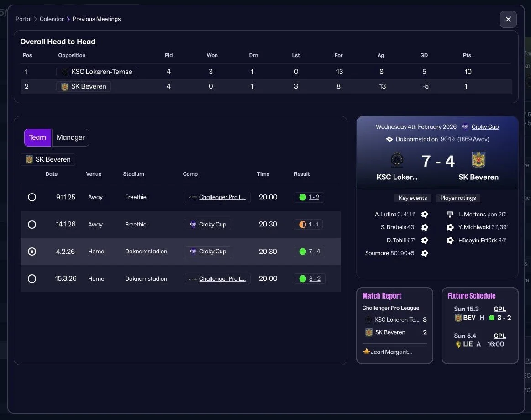Screen dimensions: 531x420
Task: Click the BEV crest in Fixture Schedule
Action: coord(458,318)
